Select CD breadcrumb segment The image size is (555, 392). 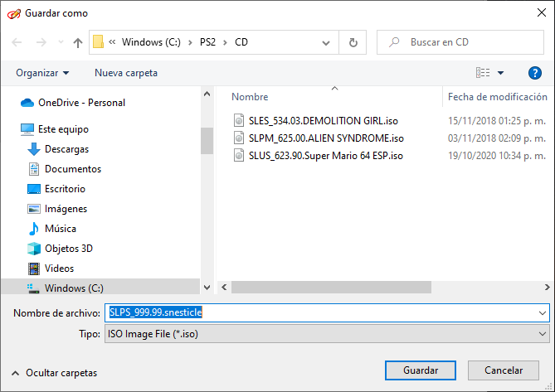coord(241,42)
